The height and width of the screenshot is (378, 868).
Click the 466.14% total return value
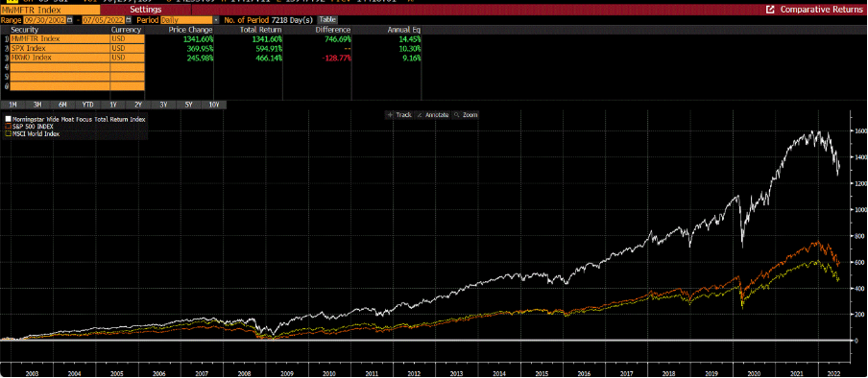[x=270, y=59]
